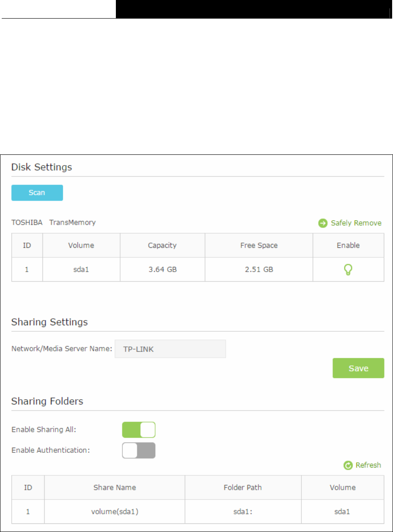Click the Scan button
Image resolution: width=393 pixels, height=532 pixels.
[37, 193]
